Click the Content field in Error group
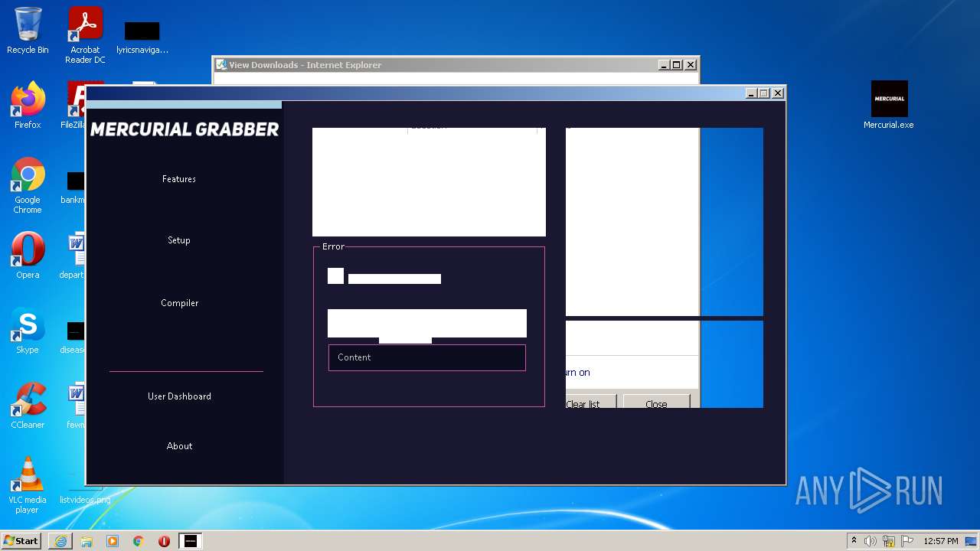 click(427, 357)
